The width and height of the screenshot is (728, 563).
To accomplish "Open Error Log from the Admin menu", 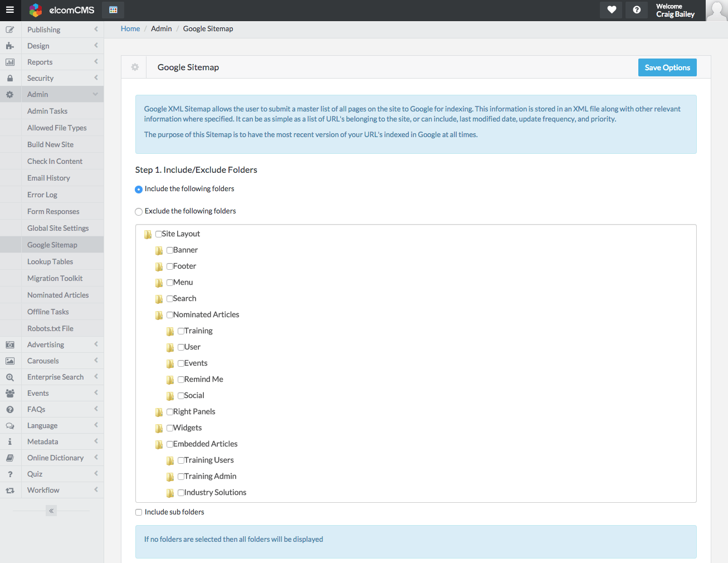I will pyautogui.click(x=43, y=194).
